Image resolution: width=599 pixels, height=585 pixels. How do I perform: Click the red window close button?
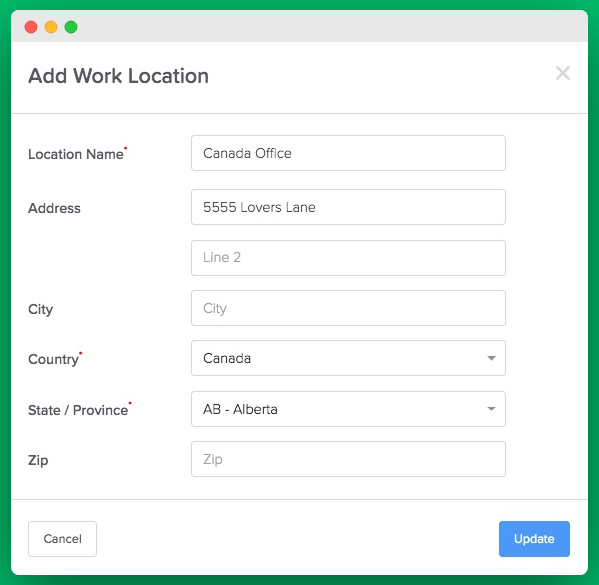pos(31,27)
